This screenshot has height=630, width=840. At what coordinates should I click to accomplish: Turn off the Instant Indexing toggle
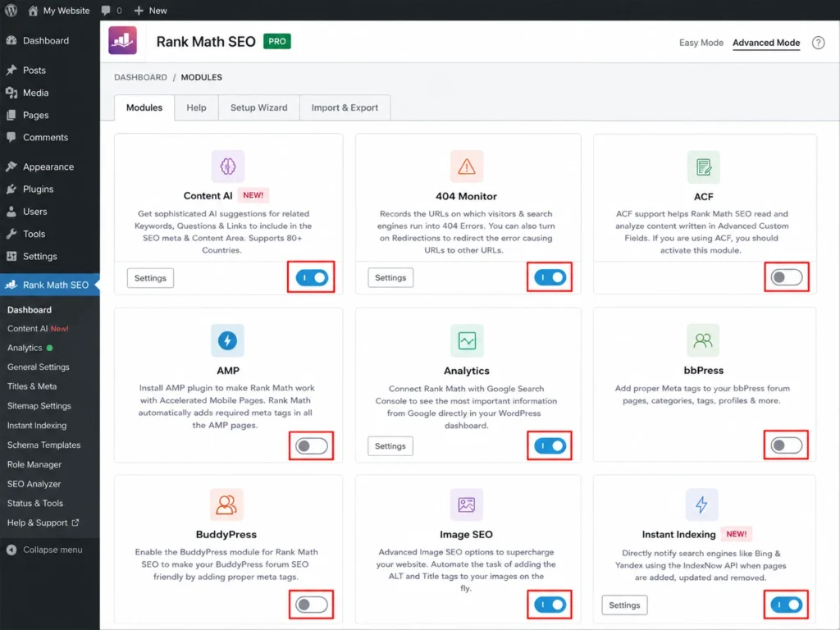click(x=787, y=605)
